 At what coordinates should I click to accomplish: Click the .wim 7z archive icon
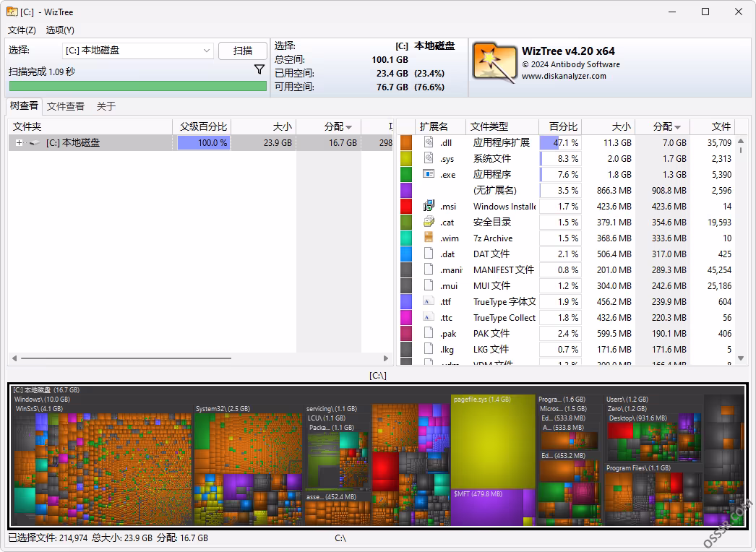pyautogui.click(x=429, y=237)
